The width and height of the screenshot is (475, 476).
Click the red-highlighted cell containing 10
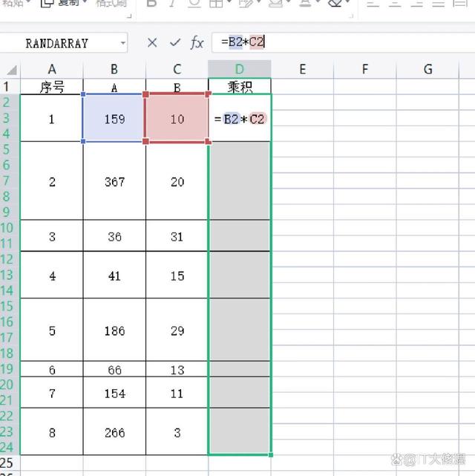pos(177,118)
